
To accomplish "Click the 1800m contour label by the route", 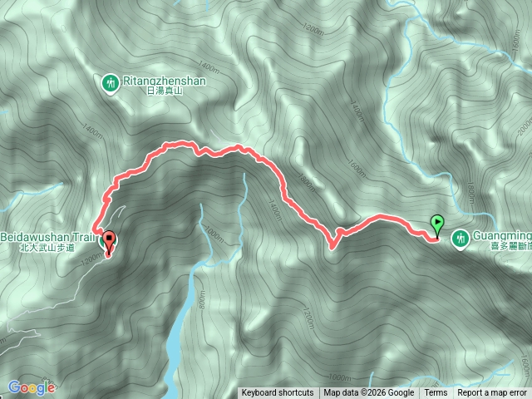I will 306,182.
